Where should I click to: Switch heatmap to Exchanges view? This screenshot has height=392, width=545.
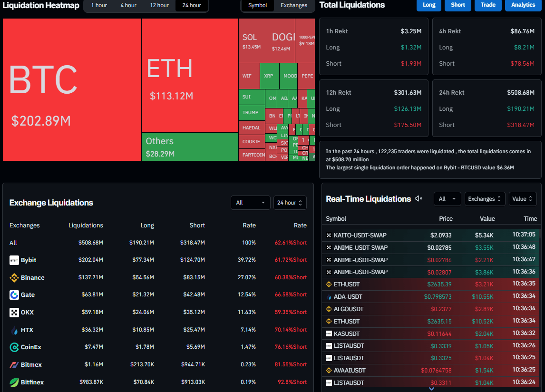294,5
